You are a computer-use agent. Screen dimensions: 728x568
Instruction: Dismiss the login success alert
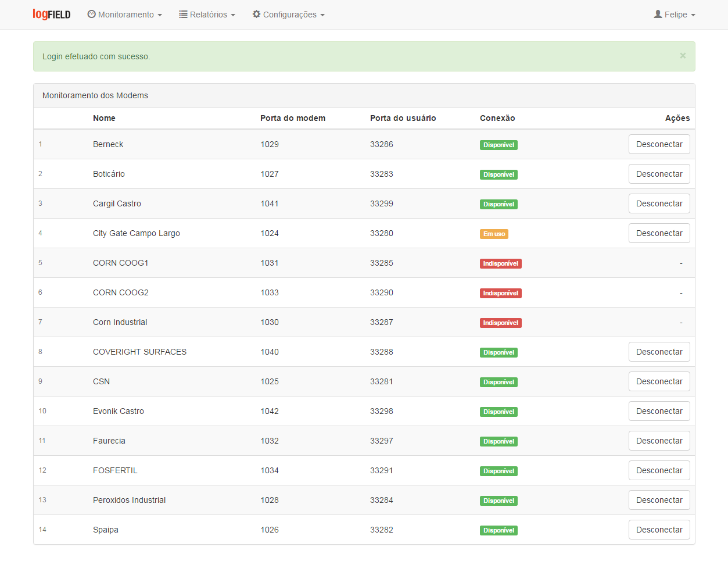coord(683,56)
